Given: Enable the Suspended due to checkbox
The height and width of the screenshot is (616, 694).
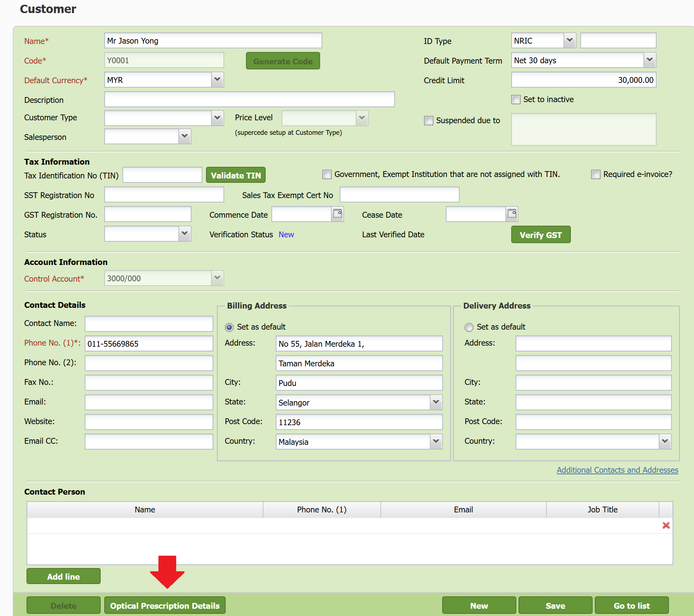Looking at the screenshot, I should click(x=429, y=121).
